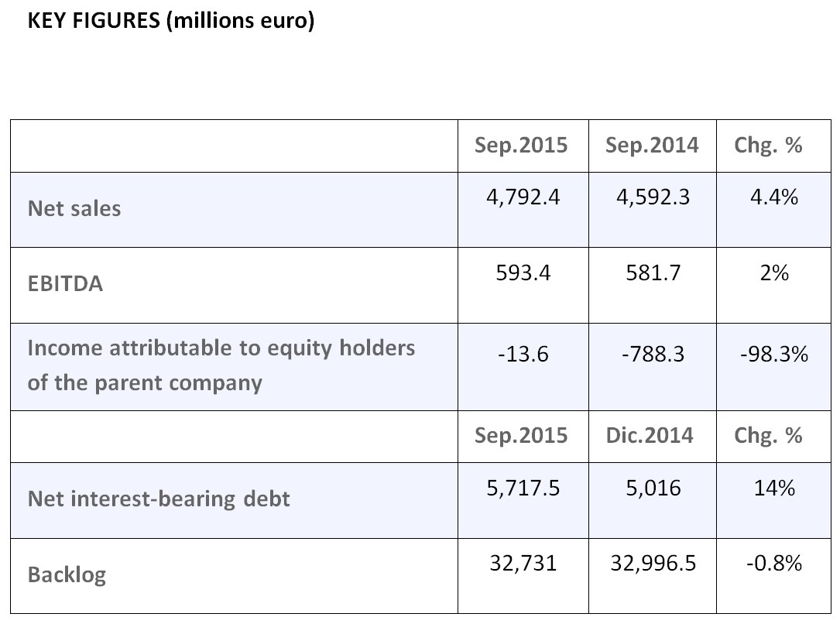Image resolution: width=840 pixels, height=624 pixels.
Task: Select EBITDA value 593.4
Action: 523,273
